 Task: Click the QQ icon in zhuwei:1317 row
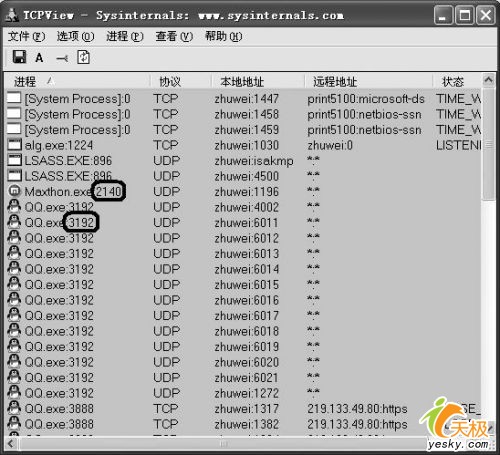tap(14, 408)
